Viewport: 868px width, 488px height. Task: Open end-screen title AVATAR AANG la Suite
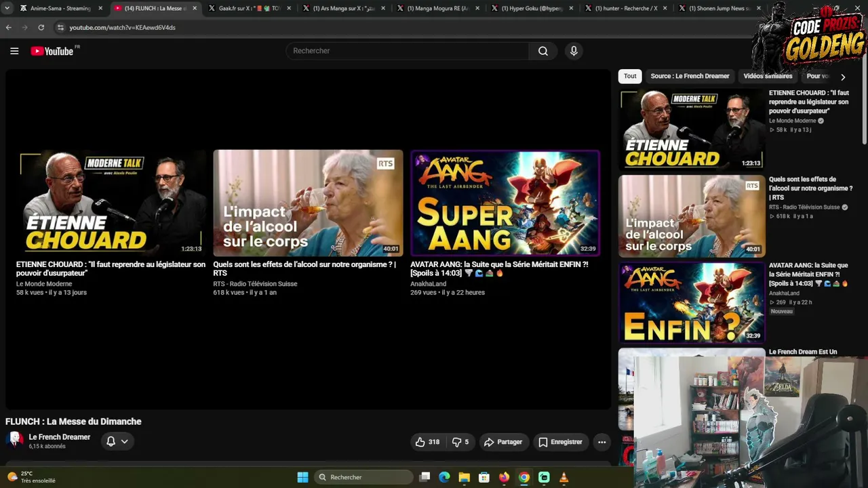click(499, 268)
